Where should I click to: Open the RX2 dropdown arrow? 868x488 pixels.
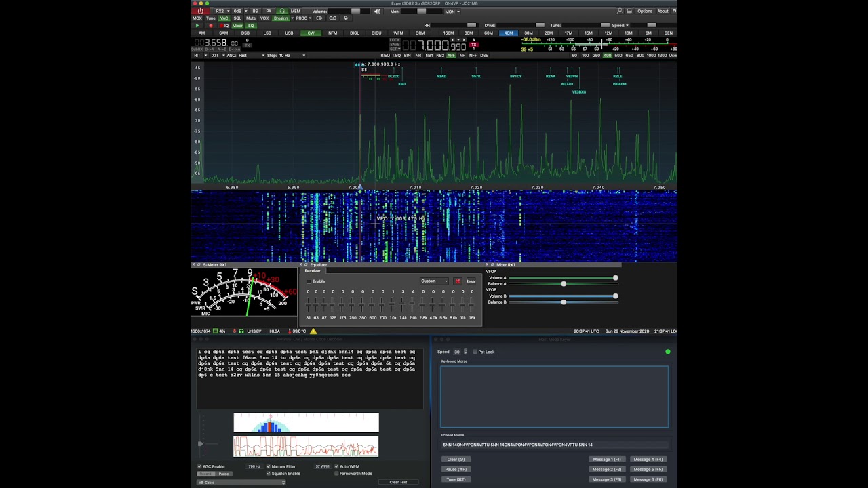point(229,12)
